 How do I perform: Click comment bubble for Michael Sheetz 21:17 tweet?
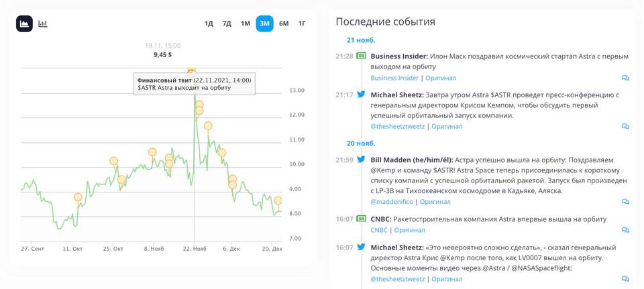[625, 127]
